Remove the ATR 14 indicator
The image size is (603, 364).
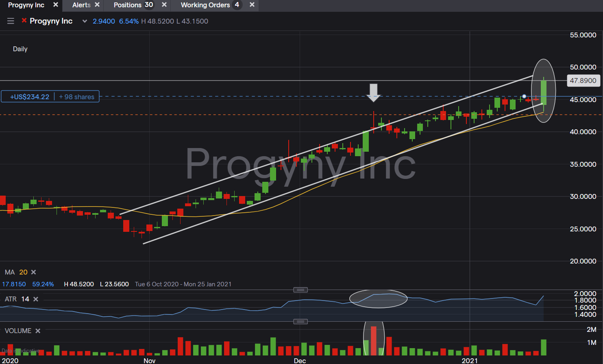coord(36,299)
